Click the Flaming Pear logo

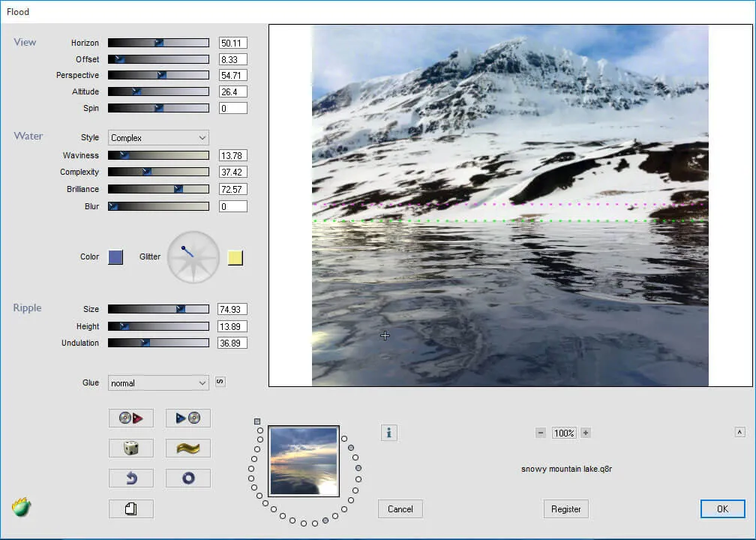(x=21, y=508)
